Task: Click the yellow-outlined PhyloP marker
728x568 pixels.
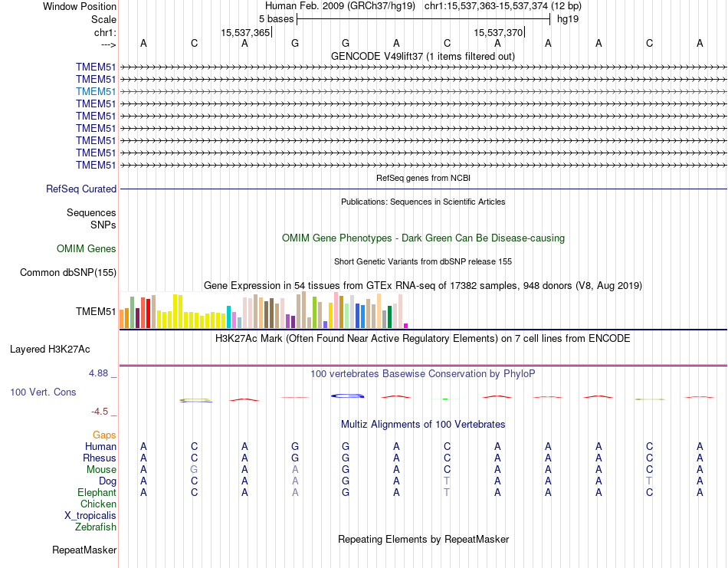Action: [195, 400]
